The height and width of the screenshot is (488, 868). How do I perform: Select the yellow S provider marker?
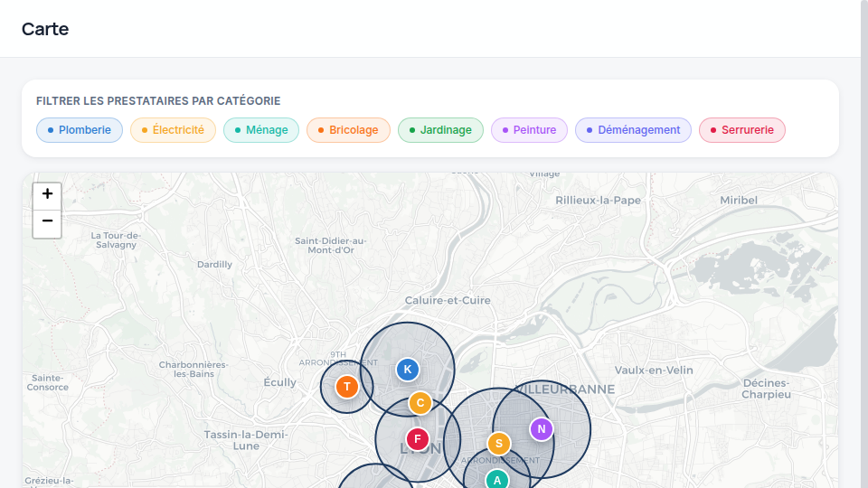point(499,444)
